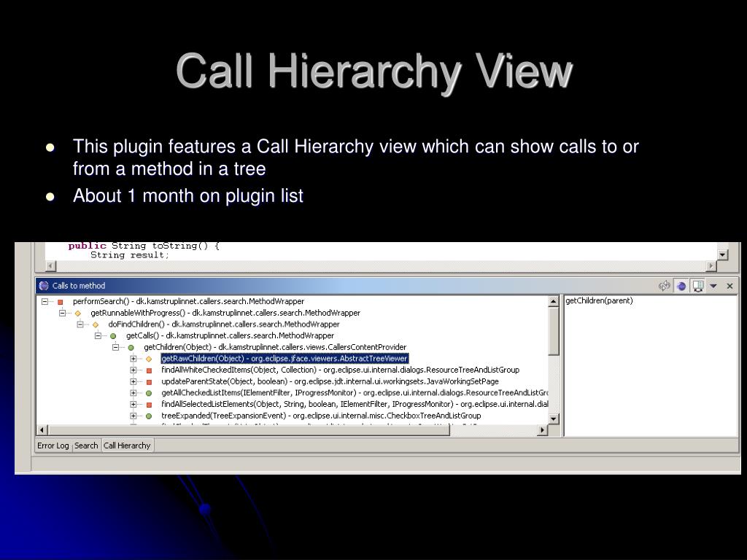Toggle the purple sphere toolbar button
Viewport: 747px width, 560px height.
click(681, 286)
